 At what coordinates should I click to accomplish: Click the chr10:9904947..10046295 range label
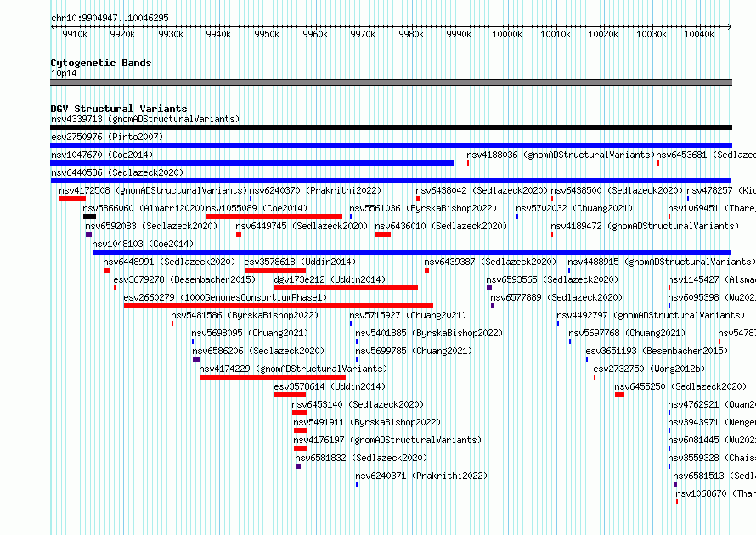110,18
